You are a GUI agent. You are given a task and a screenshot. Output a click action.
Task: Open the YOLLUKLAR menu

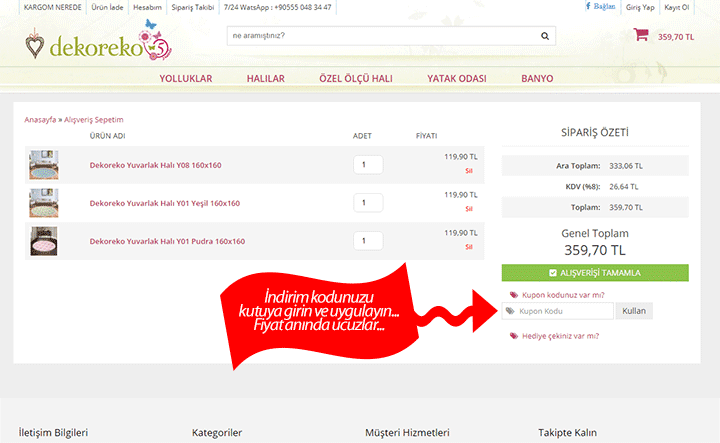tap(186, 79)
